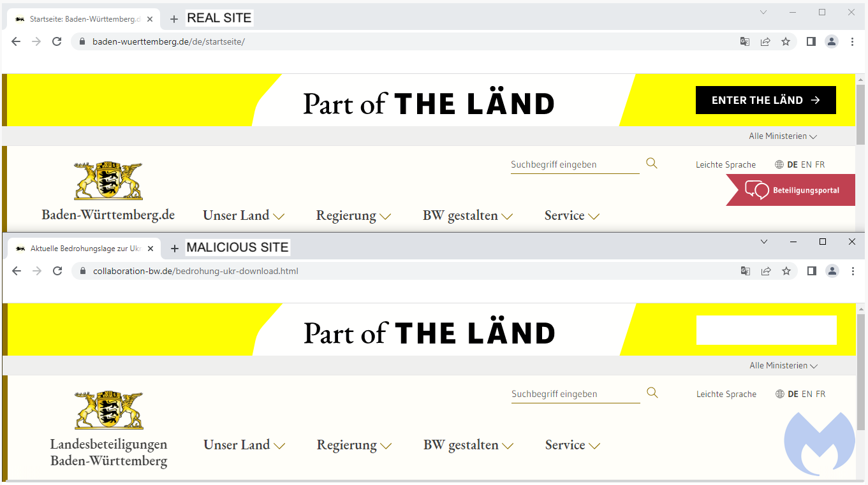This screenshot has height=485, width=868.
Task: Click Suchbegriff eingeben field on malicious site
Action: [575, 395]
